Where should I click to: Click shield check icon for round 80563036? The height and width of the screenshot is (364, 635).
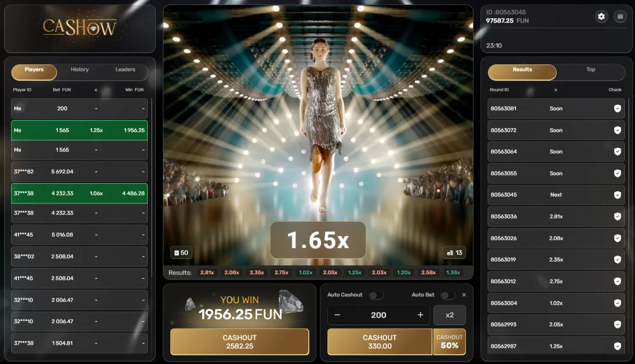(617, 216)
